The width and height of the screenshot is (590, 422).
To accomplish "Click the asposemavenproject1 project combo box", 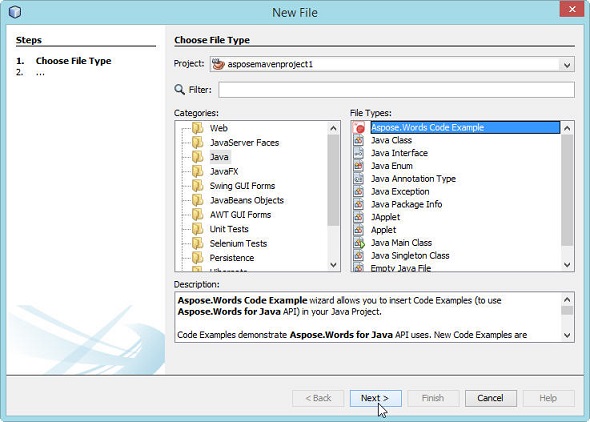I will (392, 64).
